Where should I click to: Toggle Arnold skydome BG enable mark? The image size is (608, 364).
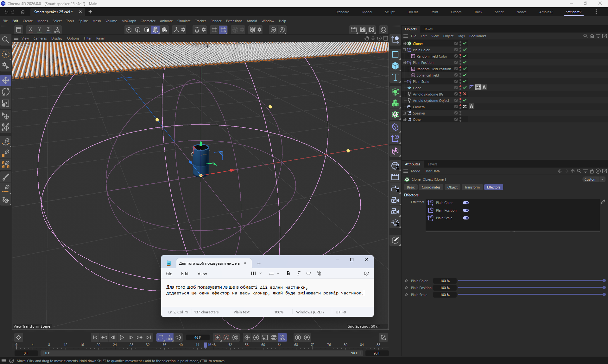click(465, 94)
